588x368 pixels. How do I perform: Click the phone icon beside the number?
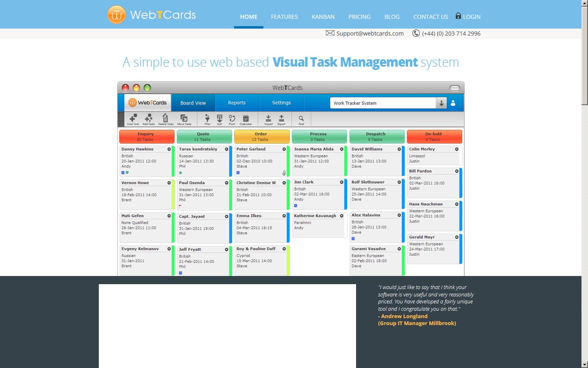(x=416, y=33)
